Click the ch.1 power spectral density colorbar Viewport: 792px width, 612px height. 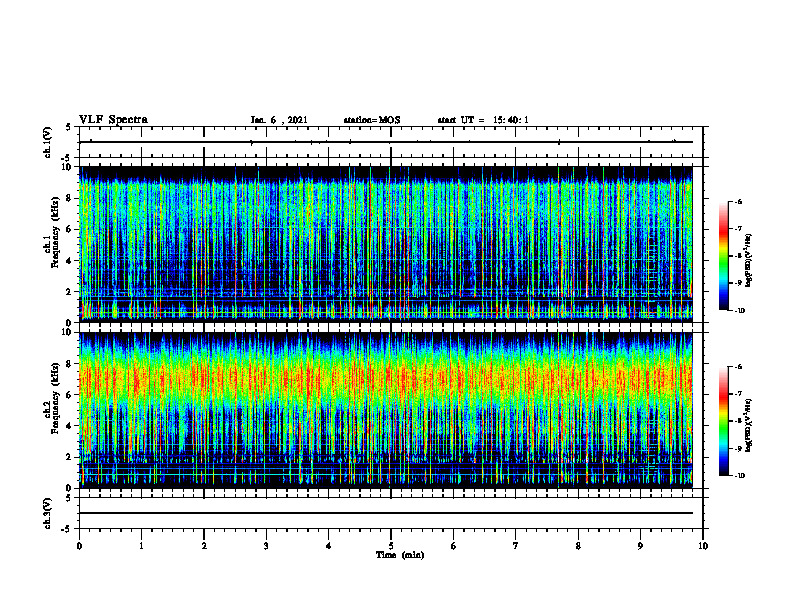click(x=723, y=256)
